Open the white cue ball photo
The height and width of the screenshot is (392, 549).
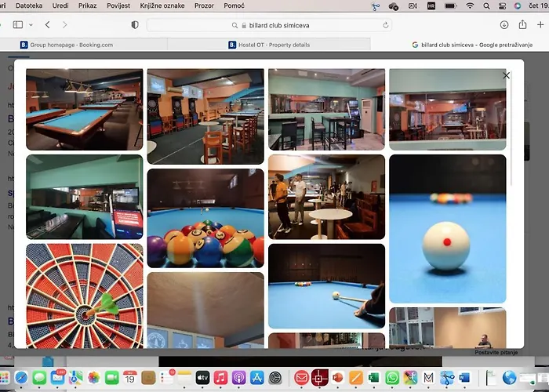pos(447,228)
